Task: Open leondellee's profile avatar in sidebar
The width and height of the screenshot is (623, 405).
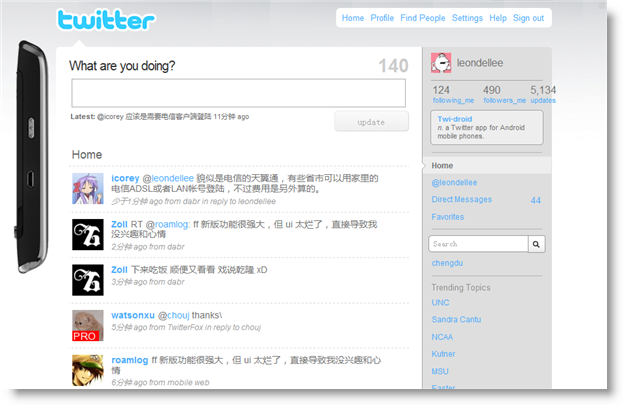Action: [x=441, y=63]
